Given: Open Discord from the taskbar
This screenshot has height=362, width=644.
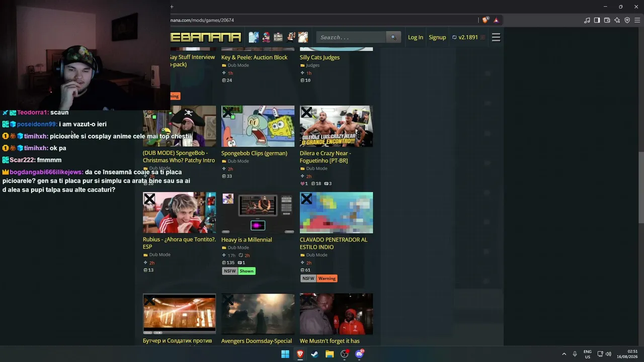Looking at the screenshot, I should 359,354.
